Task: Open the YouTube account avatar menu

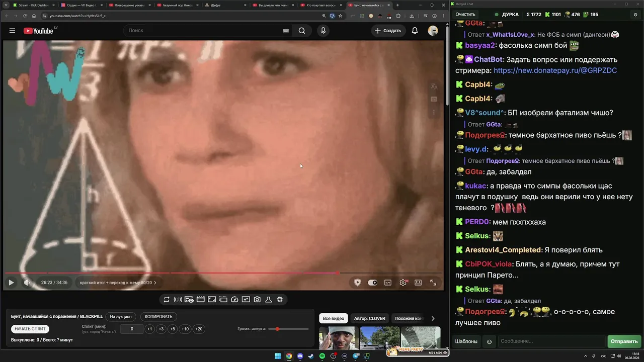Action: coord(433,31)
